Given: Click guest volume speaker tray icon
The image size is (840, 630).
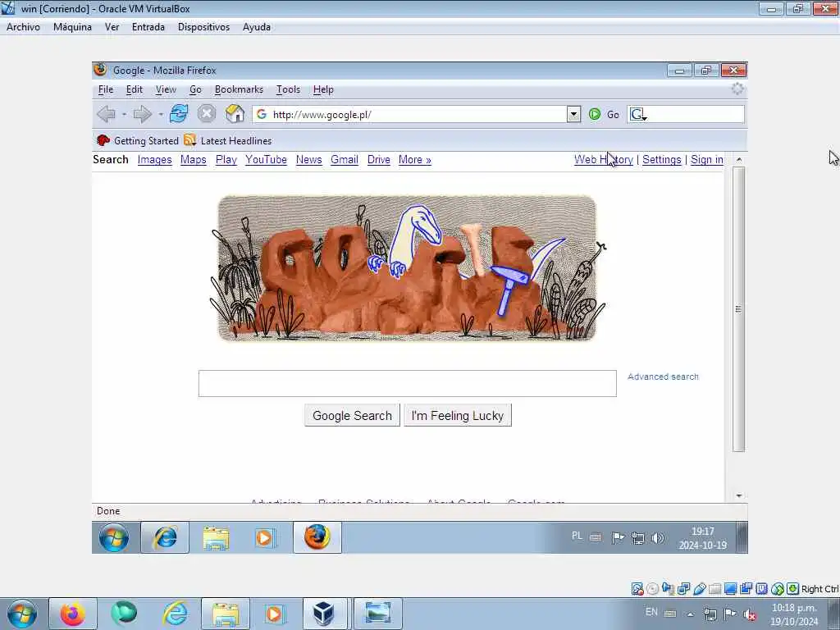Looking at the screenshot, I should tap(658, 538).
